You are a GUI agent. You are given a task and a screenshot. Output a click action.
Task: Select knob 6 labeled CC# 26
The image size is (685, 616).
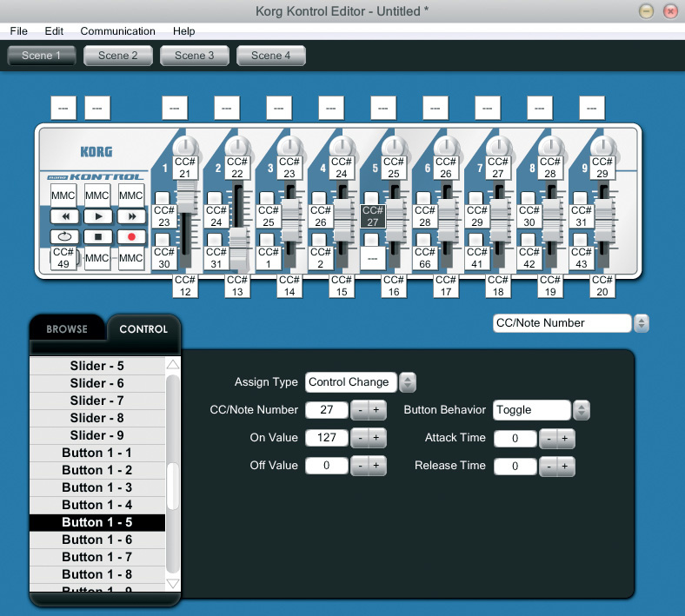(446, 168)
